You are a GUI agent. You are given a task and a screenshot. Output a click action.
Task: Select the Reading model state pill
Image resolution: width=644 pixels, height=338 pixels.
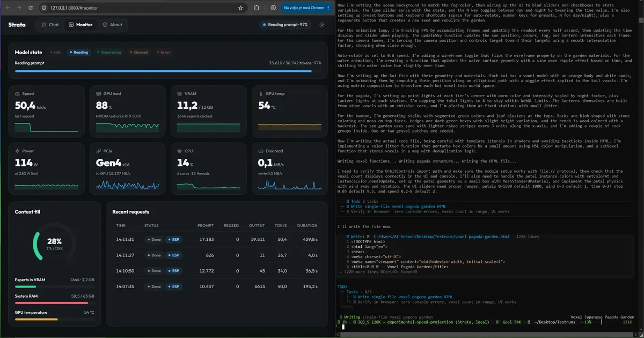(x=79, y=53)
